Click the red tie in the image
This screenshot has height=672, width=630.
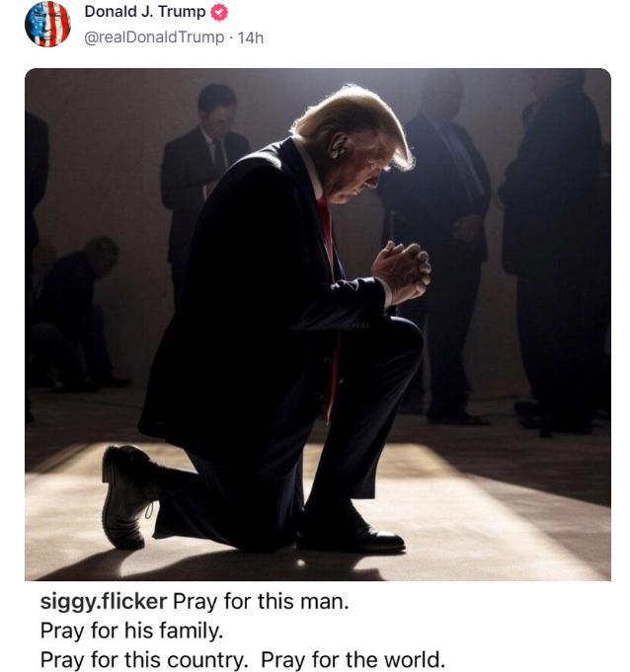click(x=325, y=222)
